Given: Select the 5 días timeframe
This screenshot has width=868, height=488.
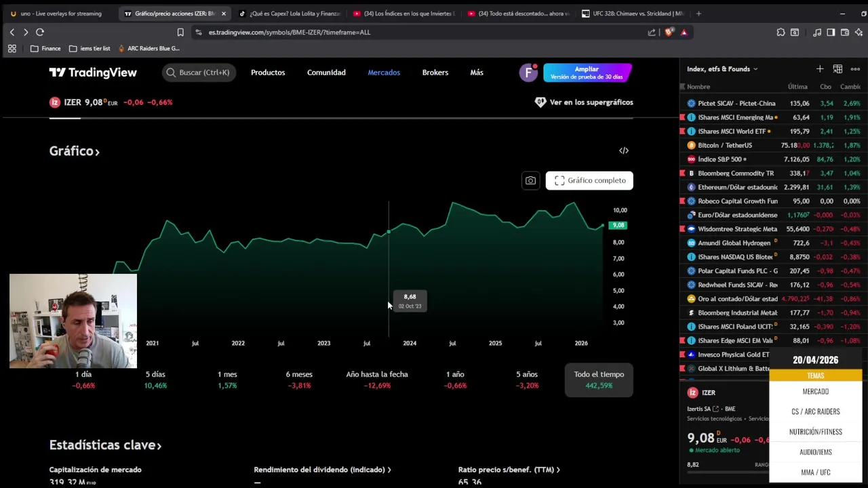Looking at the screenshot, I should [155, 380].
